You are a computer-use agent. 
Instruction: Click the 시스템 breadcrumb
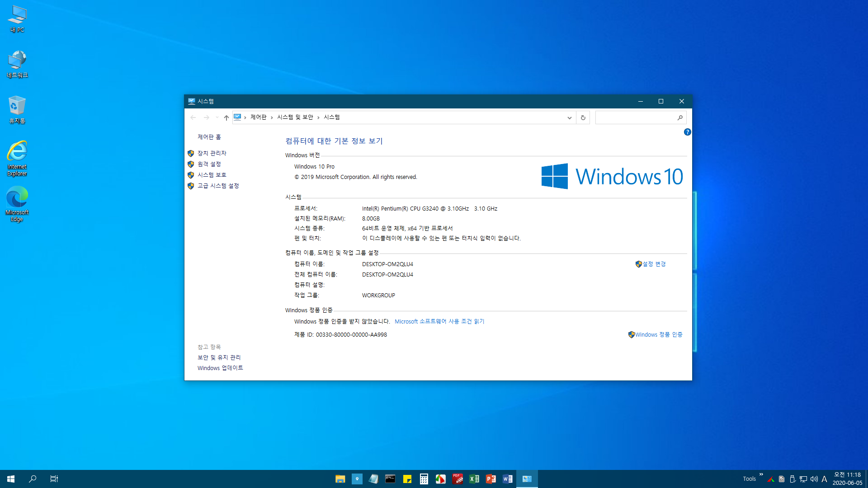pyautogui.click(x=331, y=117)
